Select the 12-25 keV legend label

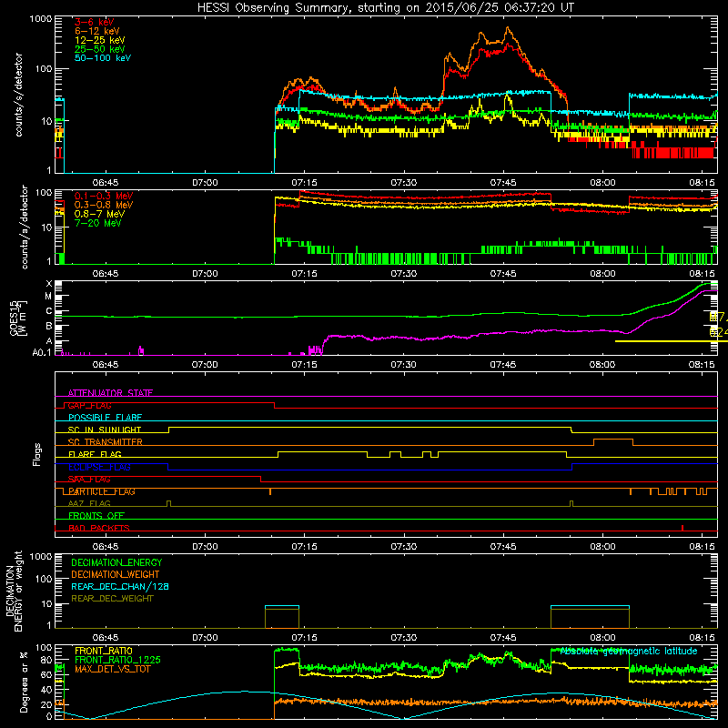(99, 40)
